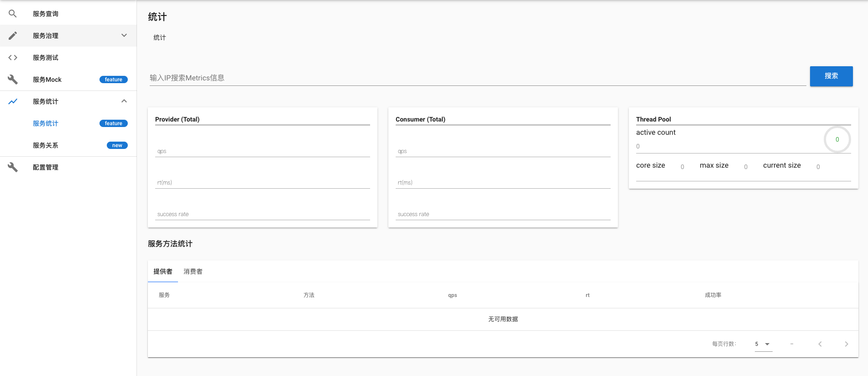Switch to the 消费者 tab

[x=193, y=271]
